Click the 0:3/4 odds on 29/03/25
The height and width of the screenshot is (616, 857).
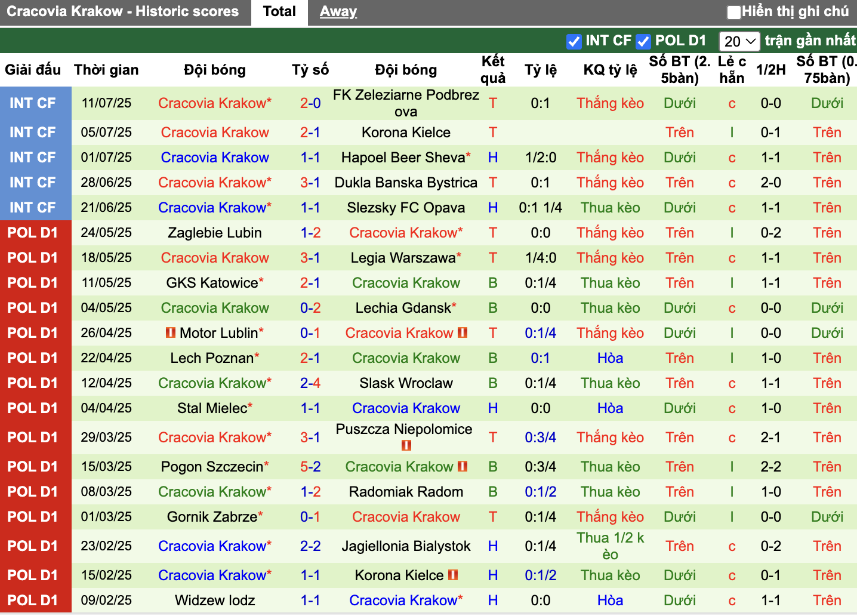(x=541, y=438)
